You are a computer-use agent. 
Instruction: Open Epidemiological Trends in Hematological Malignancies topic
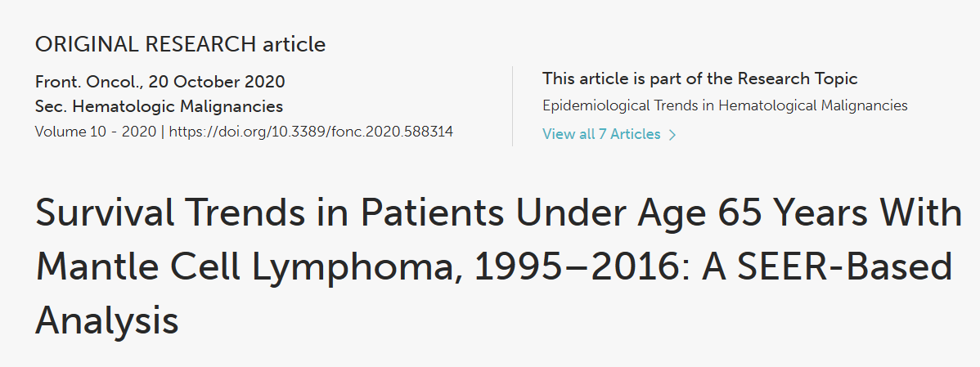(x=725, y=105)
